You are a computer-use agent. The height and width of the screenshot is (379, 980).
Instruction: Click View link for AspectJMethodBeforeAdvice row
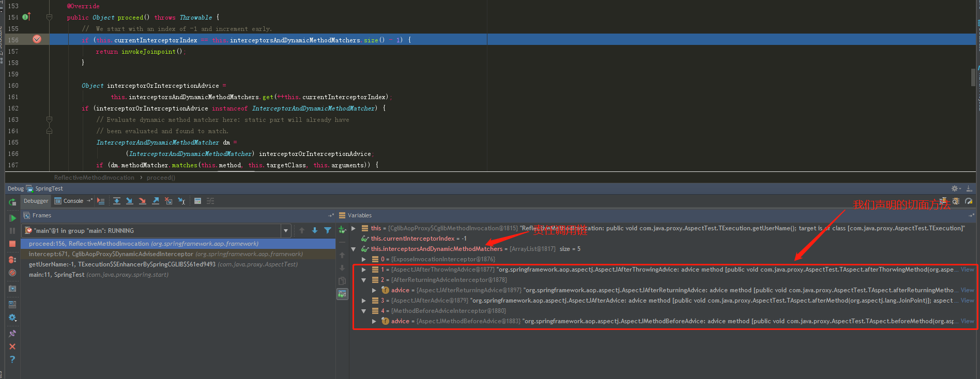(968, 321)
